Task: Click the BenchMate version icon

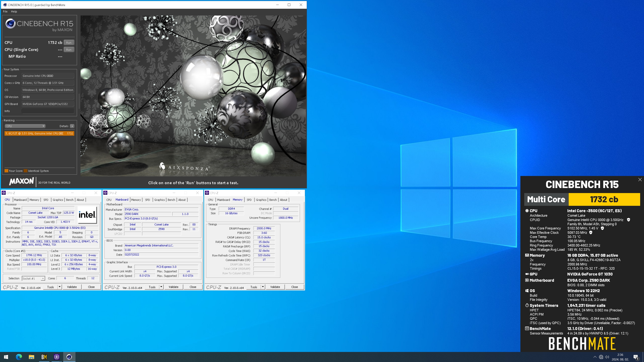Action: tap(527, 328)
